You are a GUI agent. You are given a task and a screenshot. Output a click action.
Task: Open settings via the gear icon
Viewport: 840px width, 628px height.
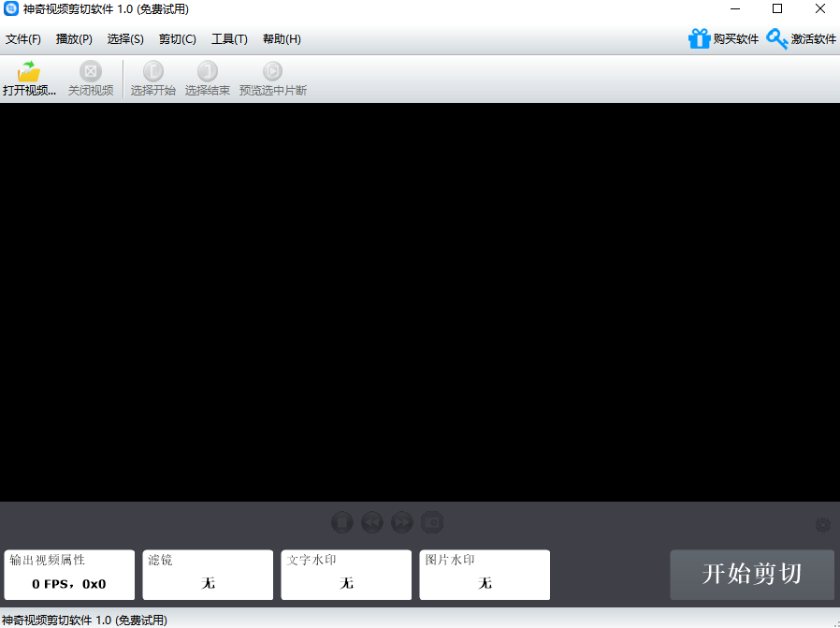[x=824, y=526]
